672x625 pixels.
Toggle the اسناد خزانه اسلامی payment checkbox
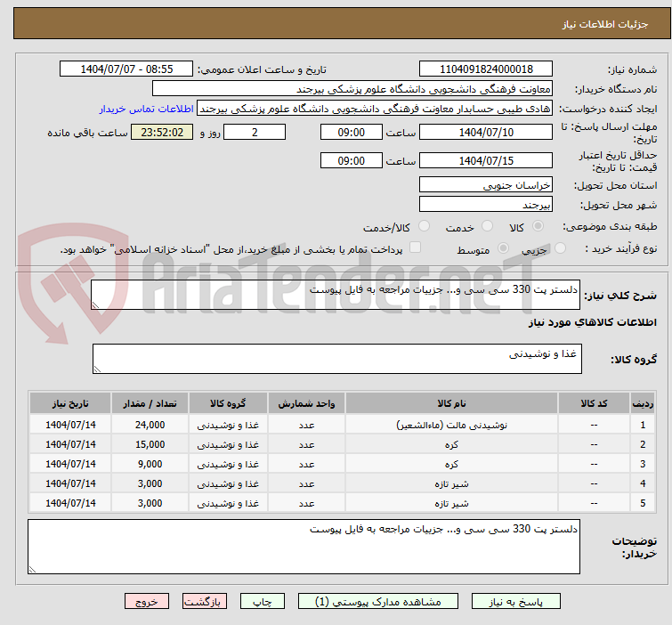click(x=415, y=249)
